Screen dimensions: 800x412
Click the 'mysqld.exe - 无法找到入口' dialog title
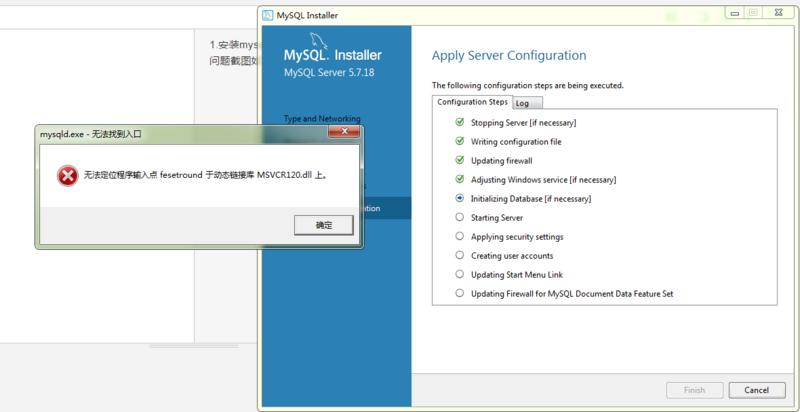tap(90, 135)
